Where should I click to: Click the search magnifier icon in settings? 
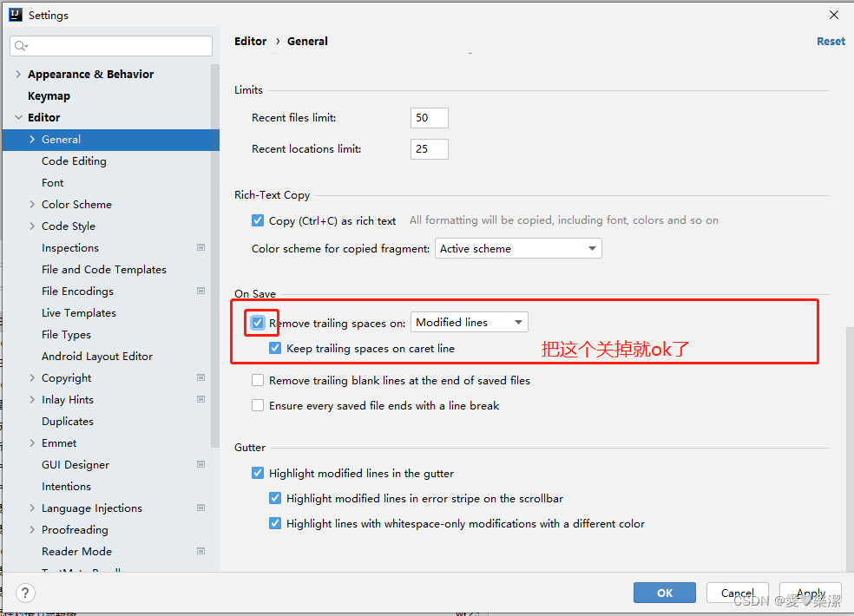pos(21,46)
